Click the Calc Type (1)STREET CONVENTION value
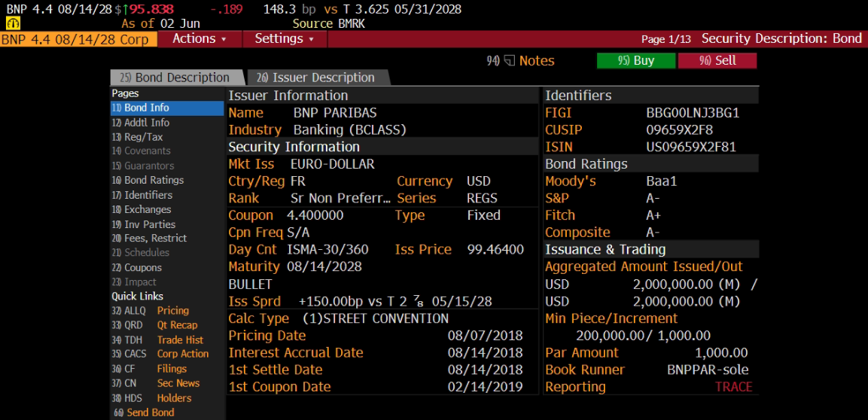Screen dimensions: 868x420 [376, 318]
